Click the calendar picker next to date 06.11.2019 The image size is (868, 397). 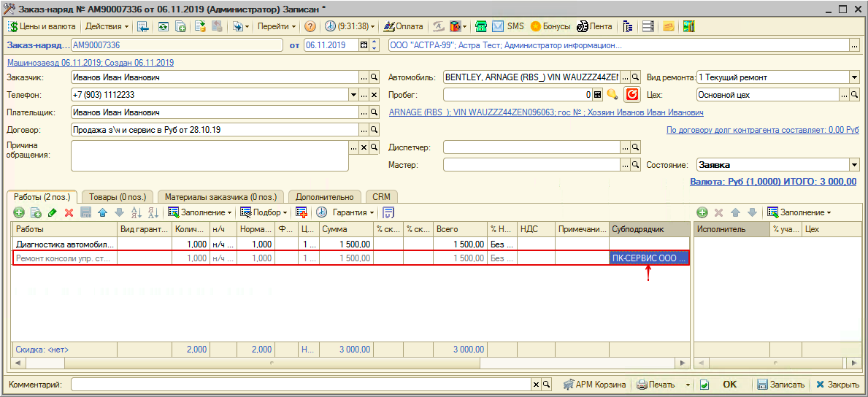point(364,45)
